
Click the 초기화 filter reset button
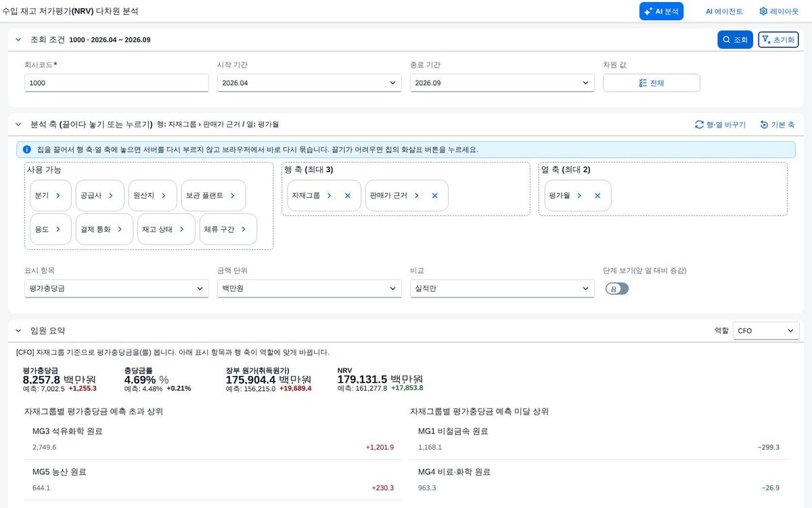pos(778,40)
